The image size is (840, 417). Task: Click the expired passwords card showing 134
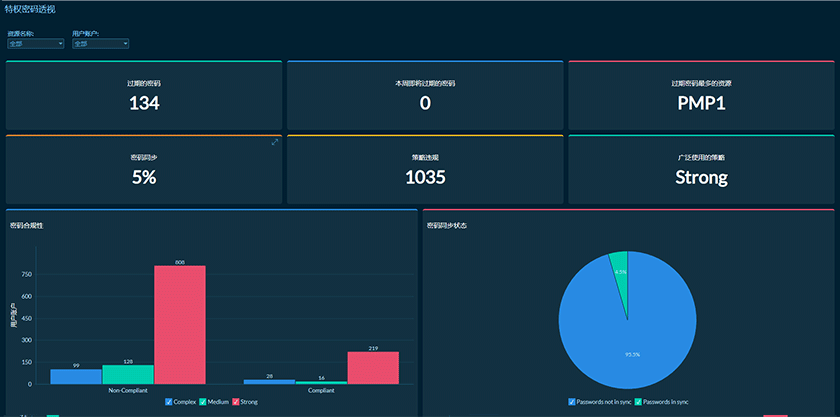coord(144,95)
